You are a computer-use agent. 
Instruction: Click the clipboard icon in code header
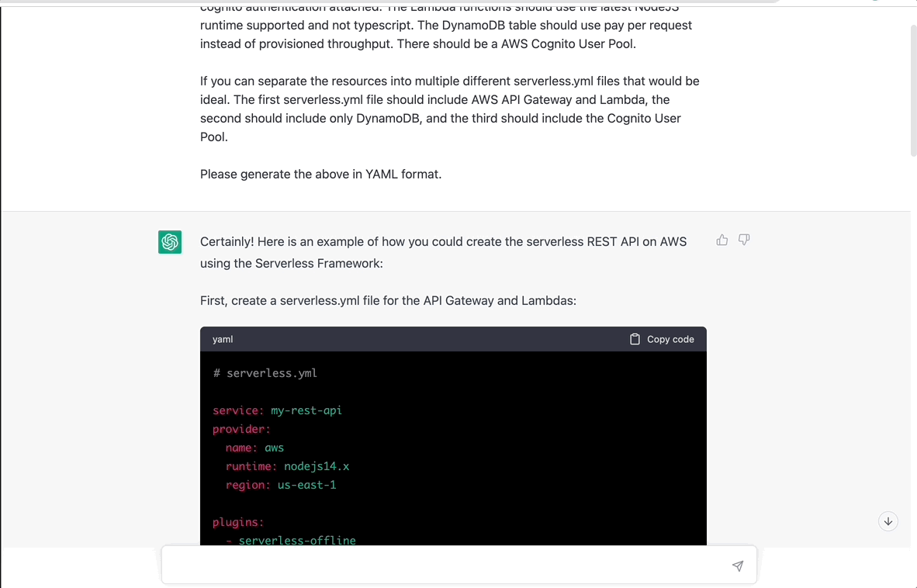[635, 339]
